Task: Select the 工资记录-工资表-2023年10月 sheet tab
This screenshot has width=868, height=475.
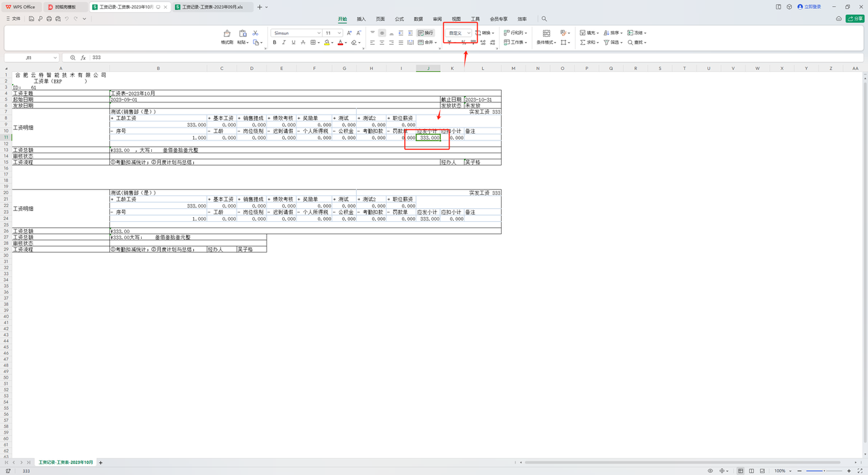Action: tap(66, 462)
